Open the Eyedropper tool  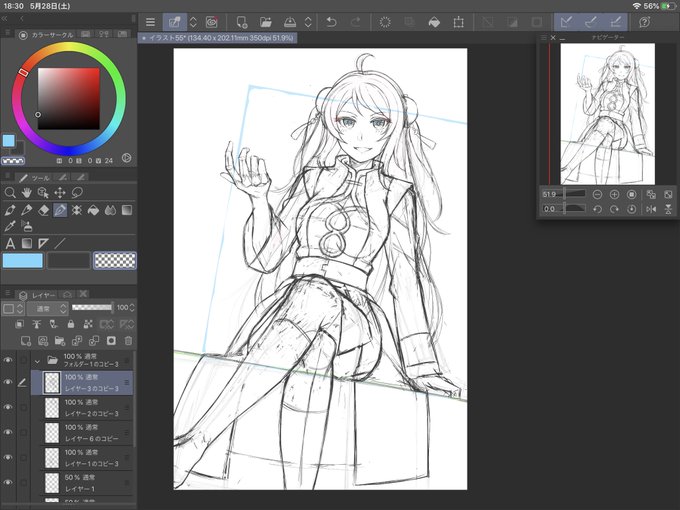10,226
